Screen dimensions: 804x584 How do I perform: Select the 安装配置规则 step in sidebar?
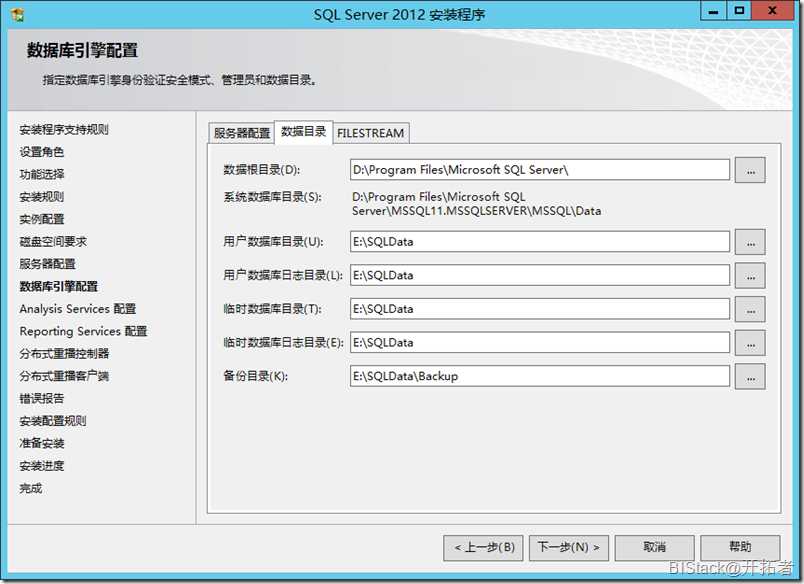53,421
